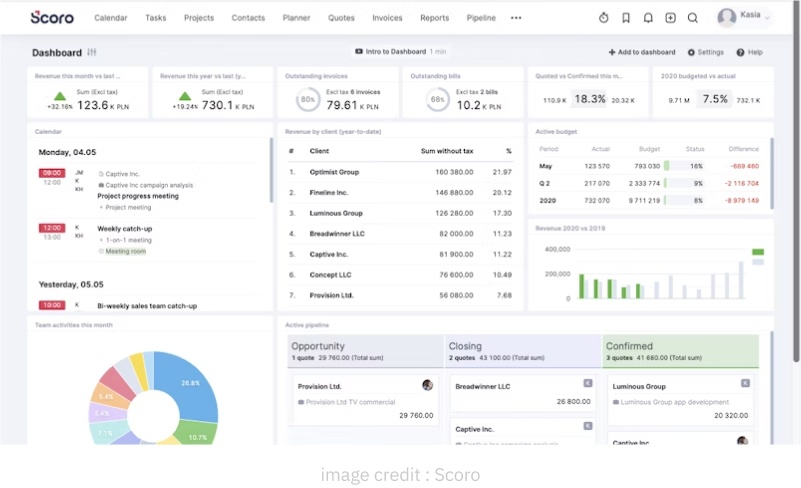Click the question mark Help icon
Viewport: 801px width, 488px height.
coord(740,52)
